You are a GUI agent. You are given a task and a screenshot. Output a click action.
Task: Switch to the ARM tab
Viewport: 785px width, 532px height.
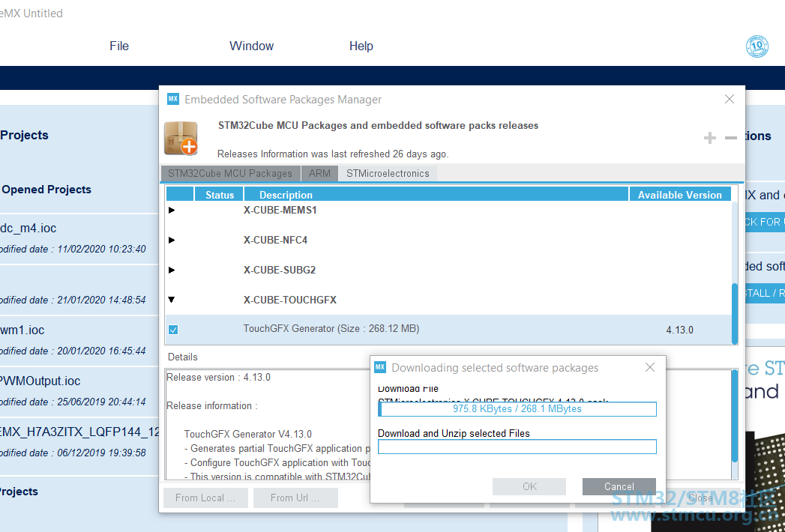(x=319, y=173)
